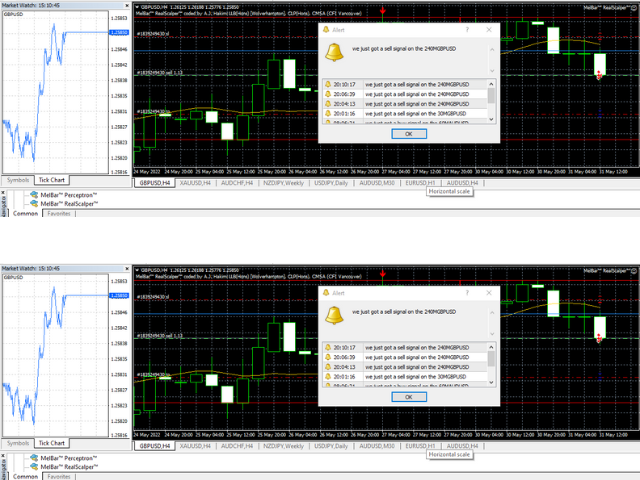Select MelBar RealScalper icon in lower Navigator

(34, 467)
